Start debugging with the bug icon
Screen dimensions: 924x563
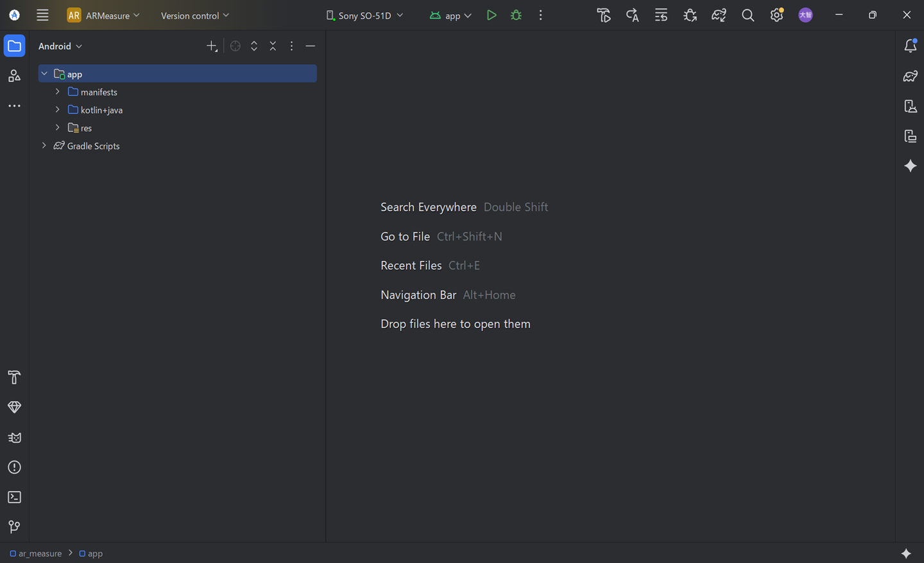coord(516,15)
